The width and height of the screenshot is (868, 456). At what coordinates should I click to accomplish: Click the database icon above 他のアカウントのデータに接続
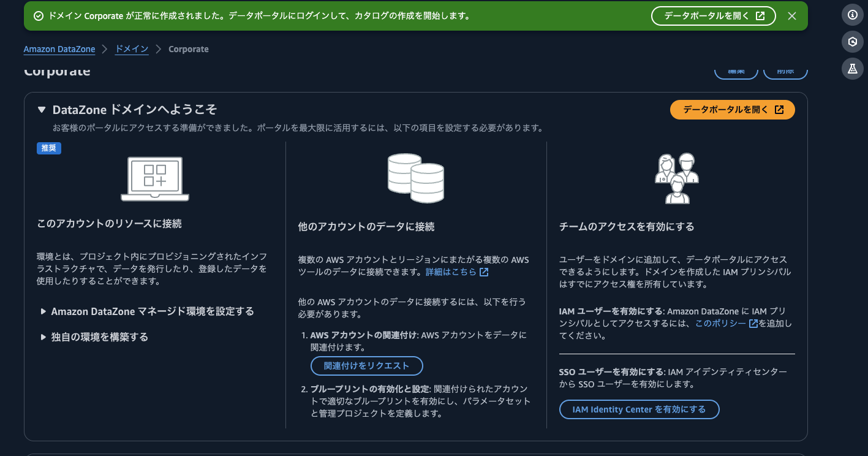tap(415, 178)
